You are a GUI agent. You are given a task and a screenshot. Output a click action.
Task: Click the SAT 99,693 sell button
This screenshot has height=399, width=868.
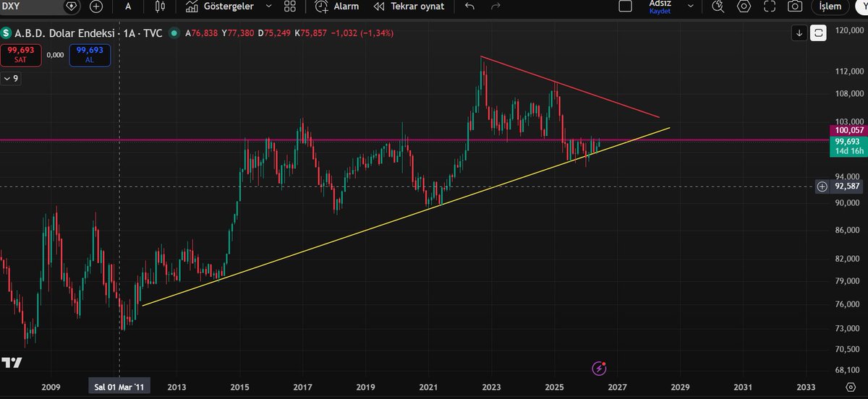[20, 54]
